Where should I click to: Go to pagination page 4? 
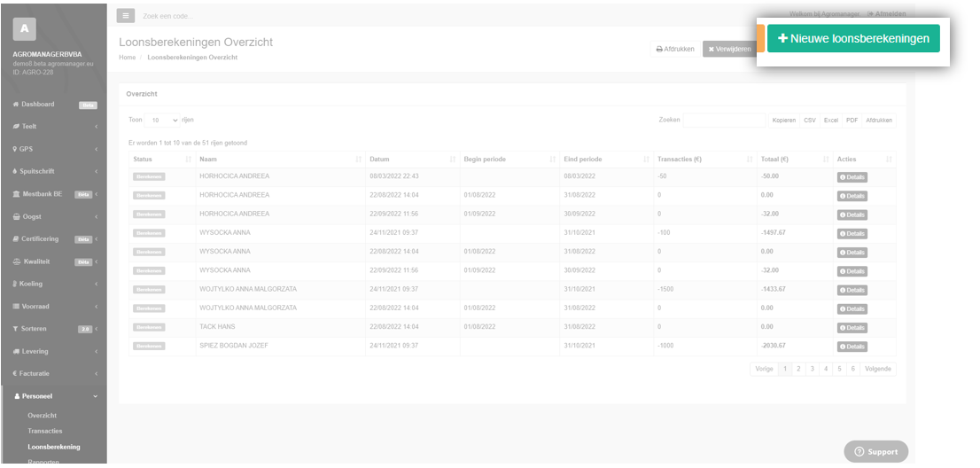click(x=826, y=369)
